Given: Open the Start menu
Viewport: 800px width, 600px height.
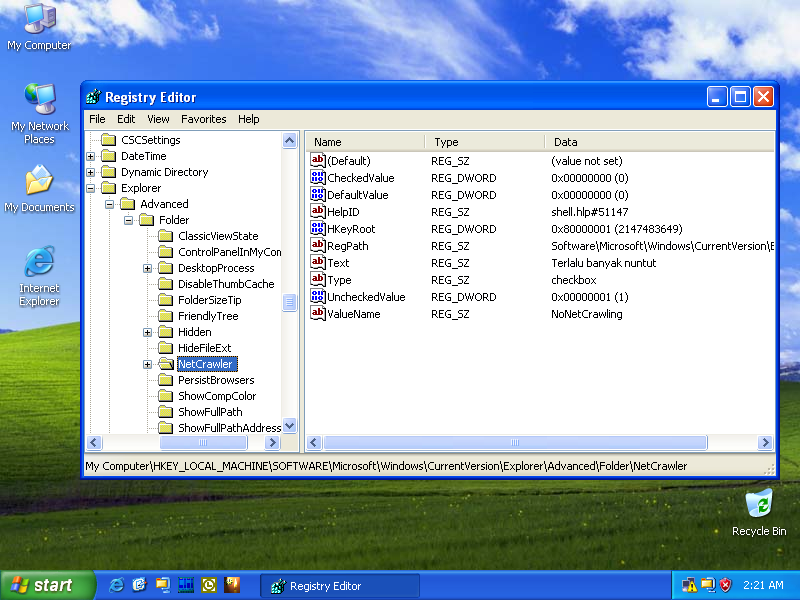Looking at the screenshot, I should pos(47,585).
